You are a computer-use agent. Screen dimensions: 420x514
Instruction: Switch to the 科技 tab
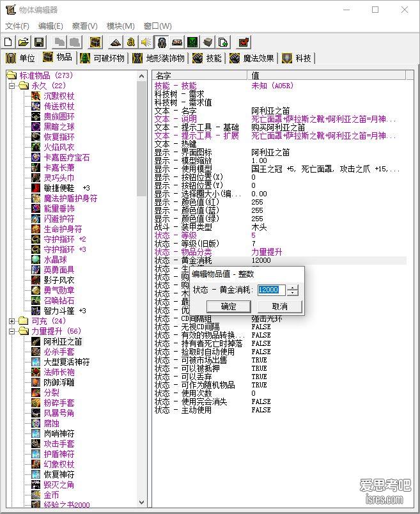tap(297, 58)
